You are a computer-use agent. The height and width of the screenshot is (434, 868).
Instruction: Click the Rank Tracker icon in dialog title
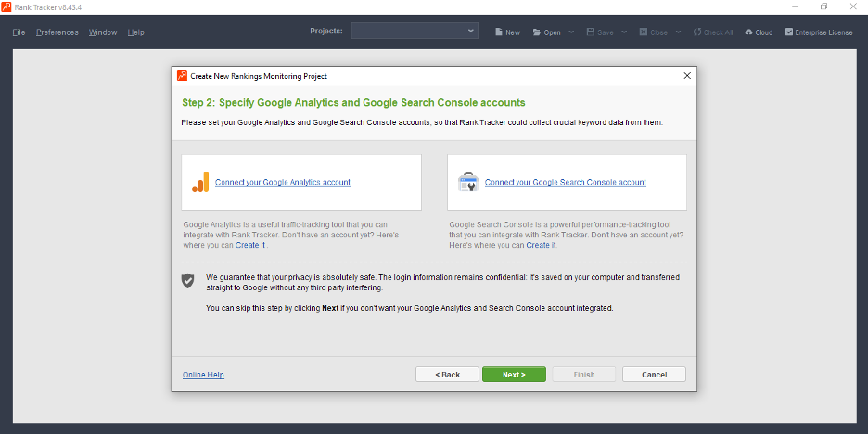click(183, 76)
